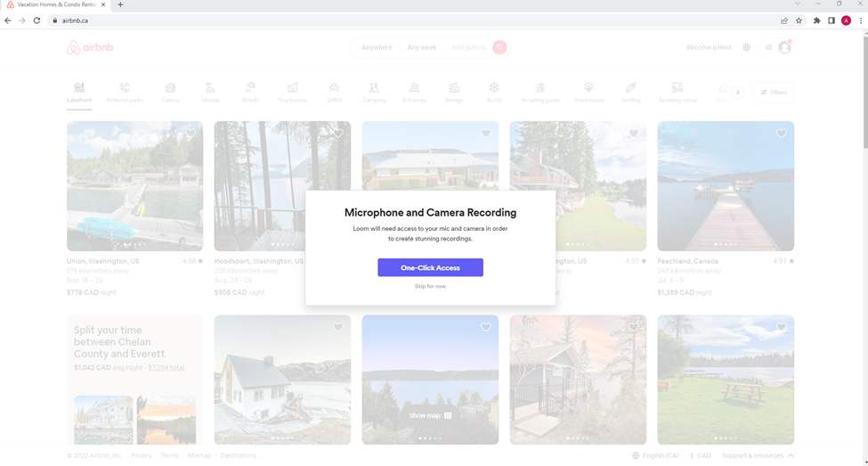The height and width of the screenshot is (466, 868).
Task: Click the share page icon in address bar
Action: tap(783, 20)
